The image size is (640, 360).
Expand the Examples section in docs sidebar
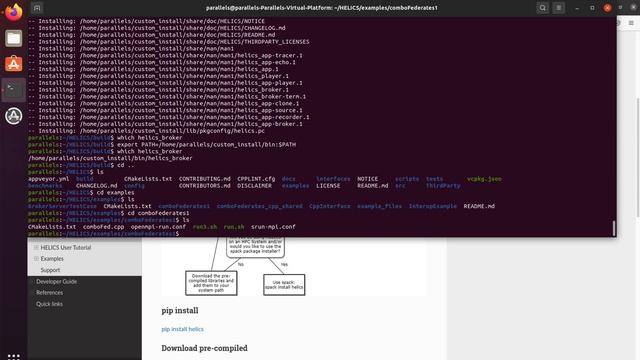coord(36,259)
